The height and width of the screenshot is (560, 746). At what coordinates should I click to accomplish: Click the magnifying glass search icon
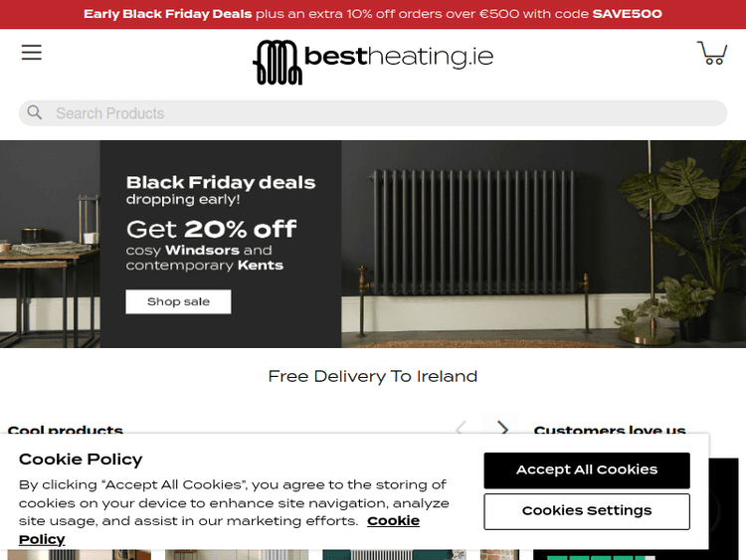point(34,112)
